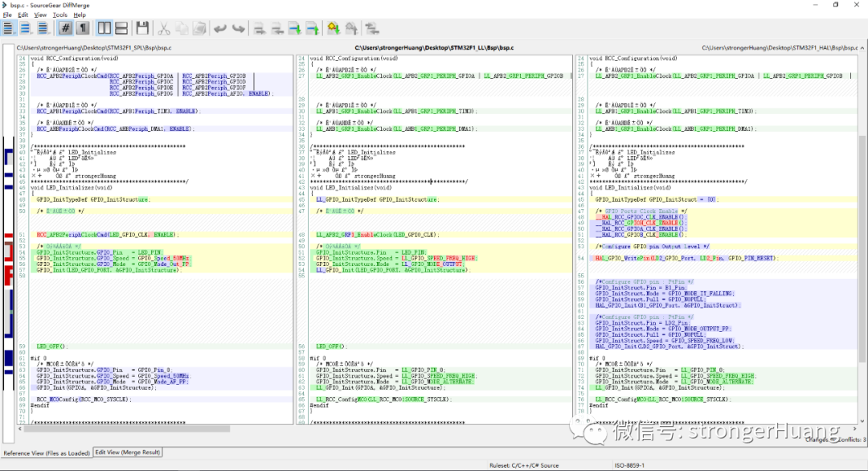Click #if 0 line in the HAL pane

597,358
